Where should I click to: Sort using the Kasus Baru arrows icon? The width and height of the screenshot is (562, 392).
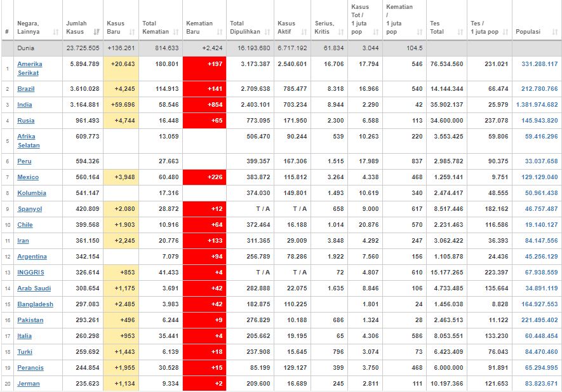click(x=132, y=32)
